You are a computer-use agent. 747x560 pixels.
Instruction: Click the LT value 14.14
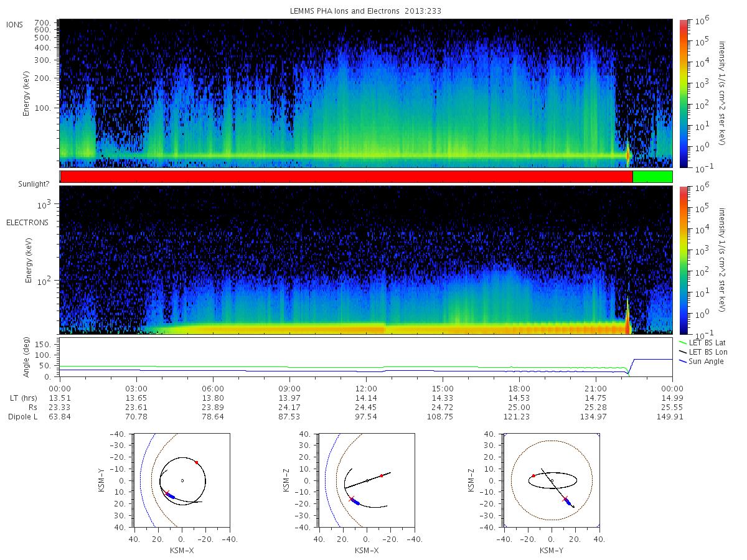pyautogui.click(x=366, y=398)
